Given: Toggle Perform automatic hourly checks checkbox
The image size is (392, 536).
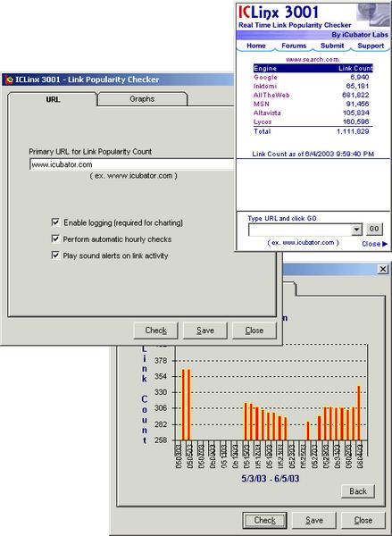Looking at the screenshot, I should coord(55,239).
